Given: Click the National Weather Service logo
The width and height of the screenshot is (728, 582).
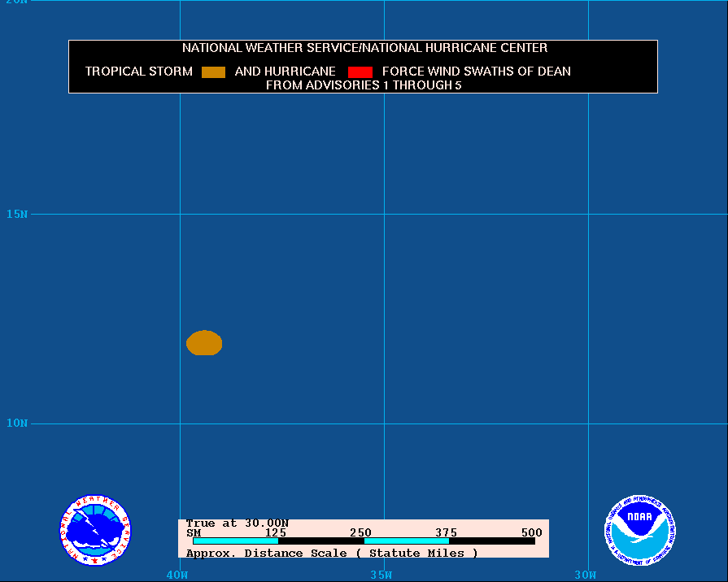Looking at the screenshot, I should tap(95, 530).
